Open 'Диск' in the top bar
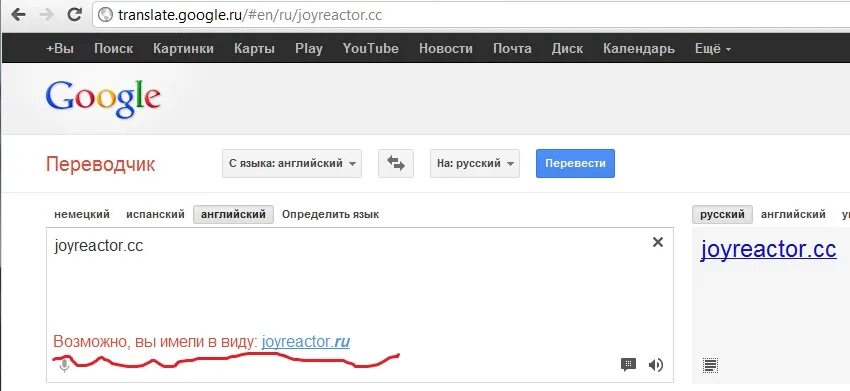Image resolution: width=850 pixels, height=391 pixels. (567, 48)
